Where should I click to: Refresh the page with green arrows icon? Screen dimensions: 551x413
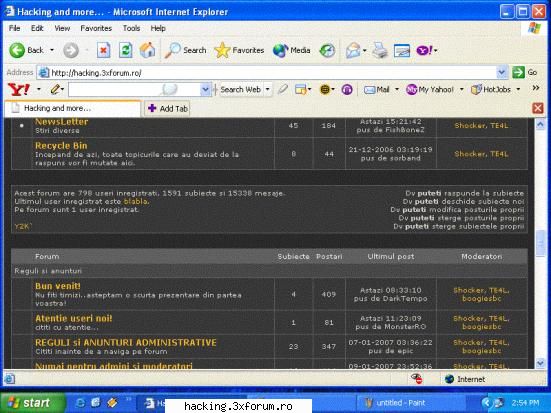point(125,50)
